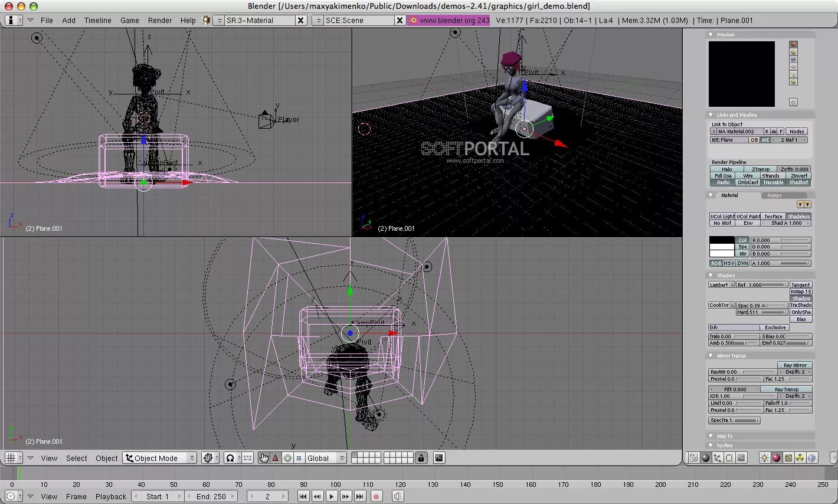Toggle the Ray Transp button
The width and height of the screenshot is (838, 504).
(786, 390)
